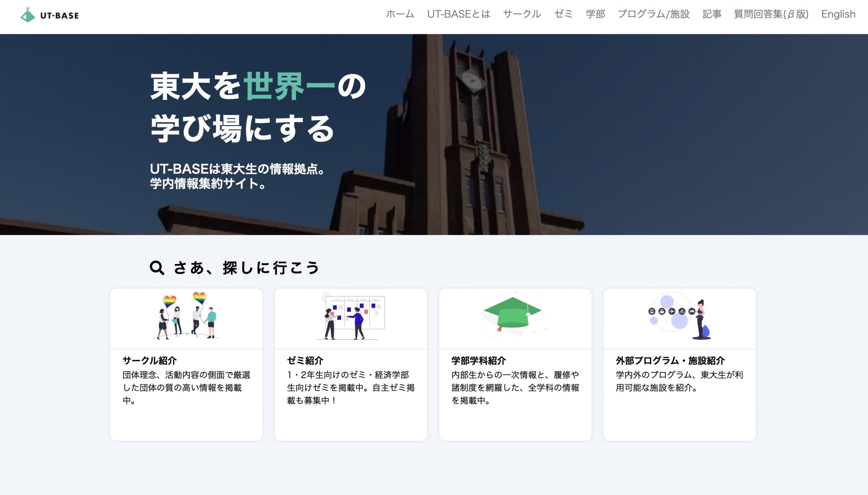Viewport: 868px width, 495px height.
Task: Go to サークル in navigation bar
Action: click(x=522, y=14)
